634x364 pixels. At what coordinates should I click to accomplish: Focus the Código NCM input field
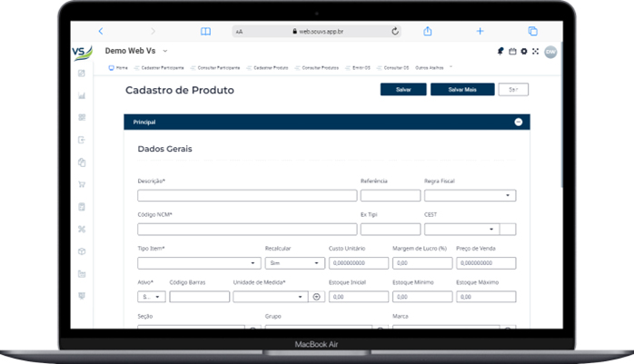247,229
